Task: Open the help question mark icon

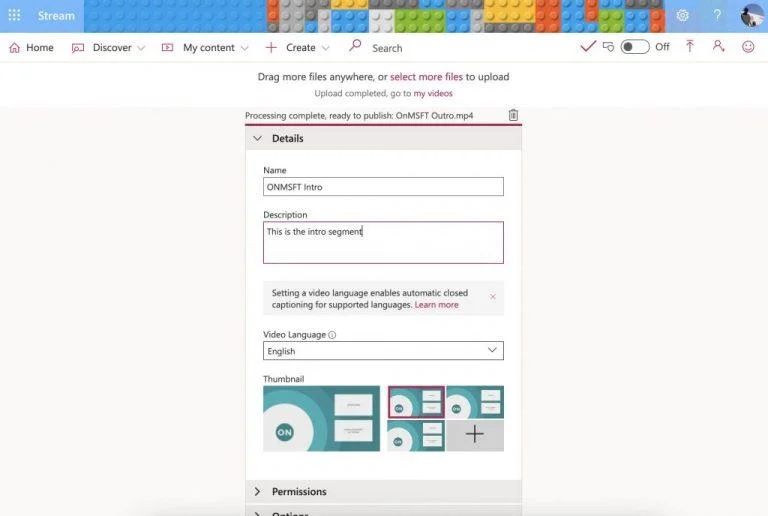Action: pyautogui.click(x=717, y=15)
